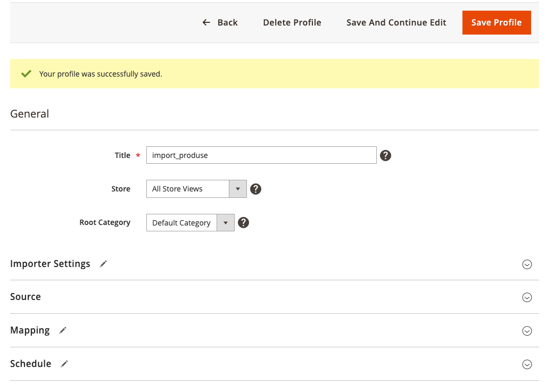546x392 pixels.
Task: Click the Mapping section heading
Action: tap(30, 330)
